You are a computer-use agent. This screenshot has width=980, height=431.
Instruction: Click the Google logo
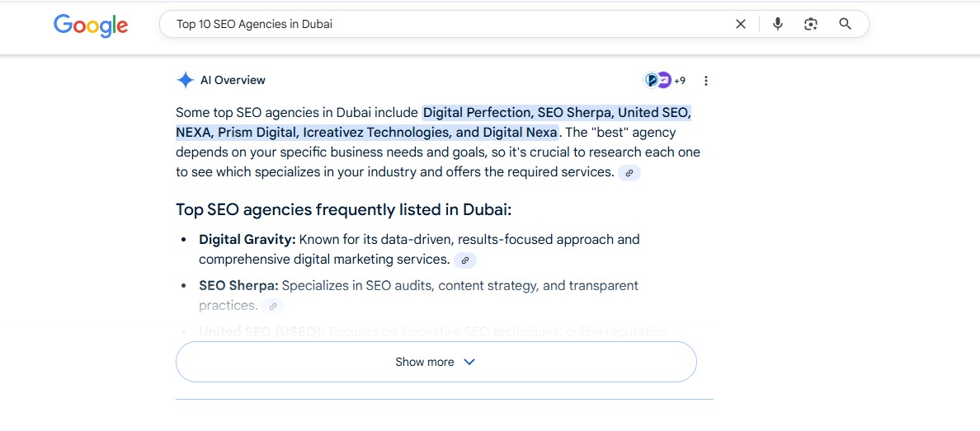[x=91, y=25]
